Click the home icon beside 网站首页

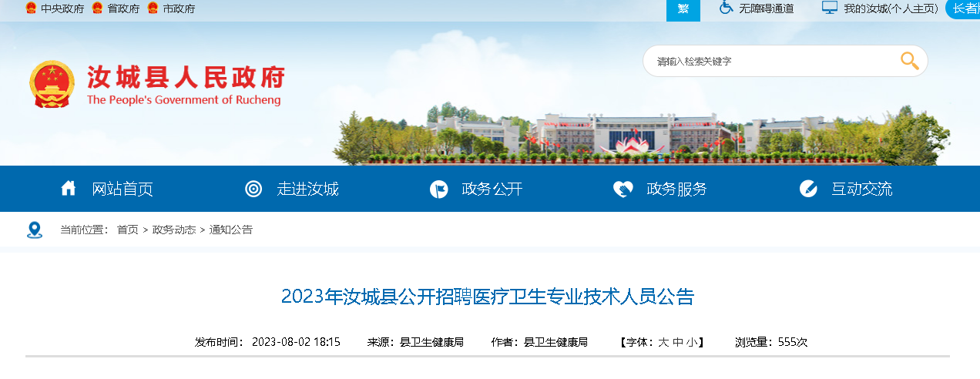(x=69, y=188)
